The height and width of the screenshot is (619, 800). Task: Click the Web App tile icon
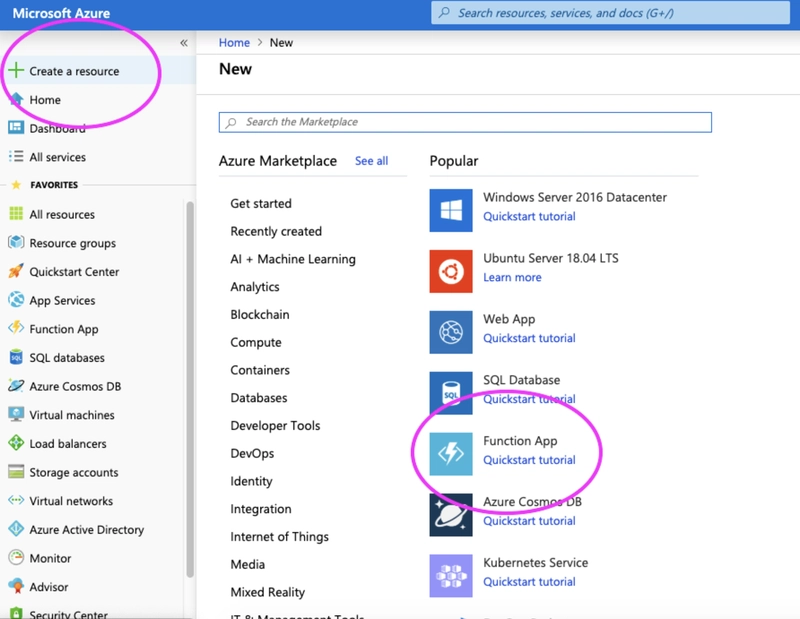point(451,332)
